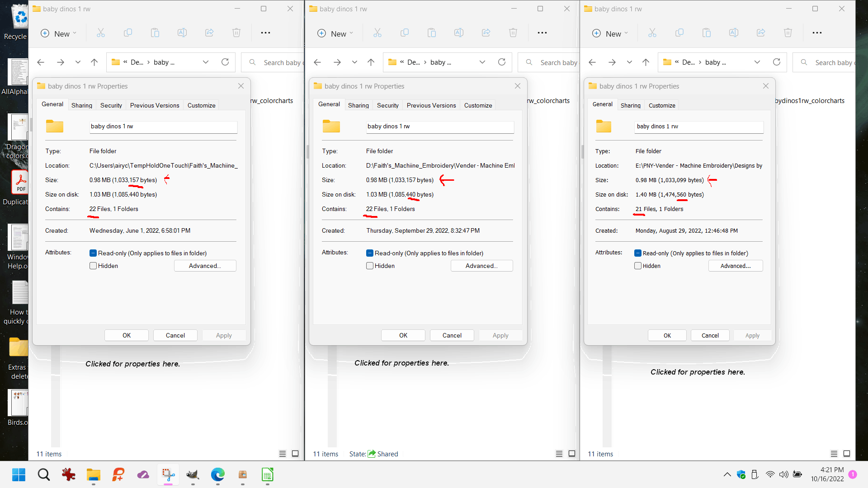Click OK in middle Properties dialog

click(403, 335)
